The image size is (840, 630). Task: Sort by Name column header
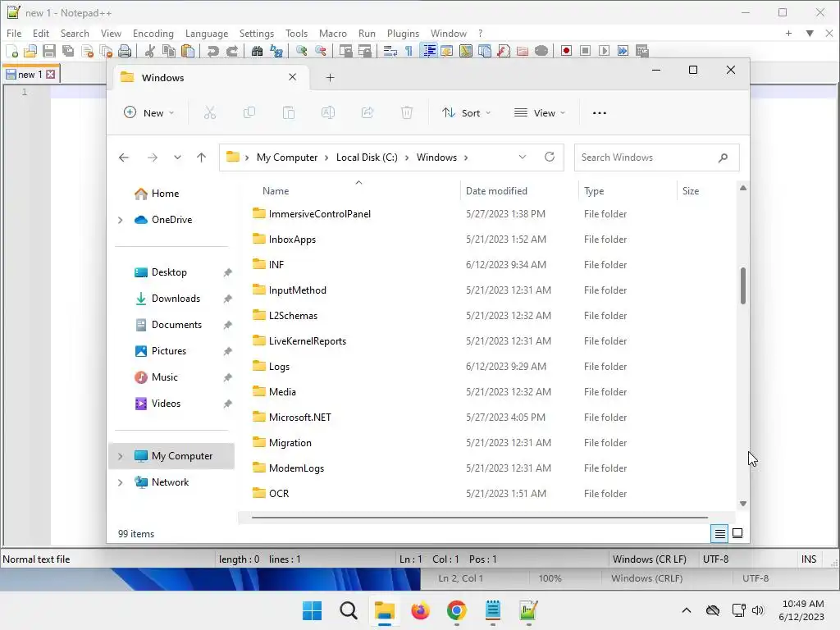pyautogui.click(x=276, y=190)
